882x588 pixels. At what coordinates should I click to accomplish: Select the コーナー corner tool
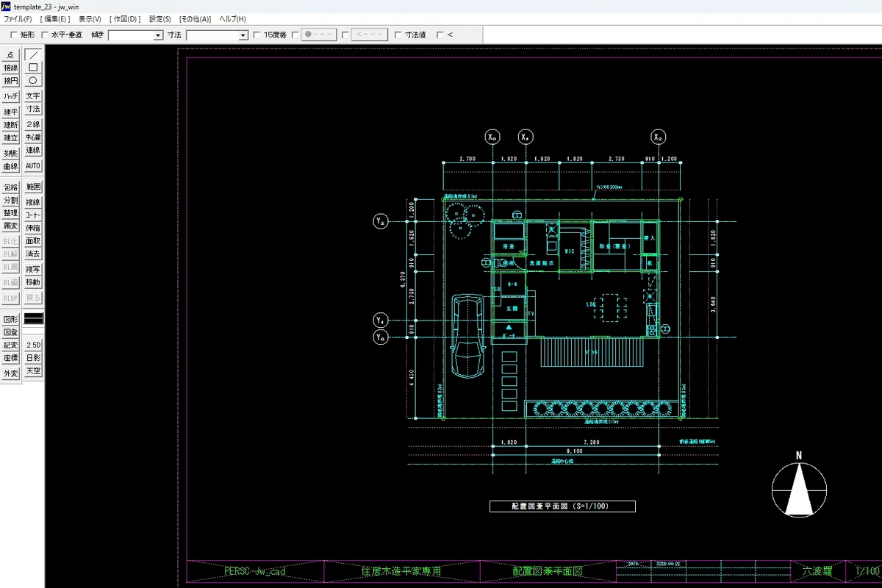33,215
